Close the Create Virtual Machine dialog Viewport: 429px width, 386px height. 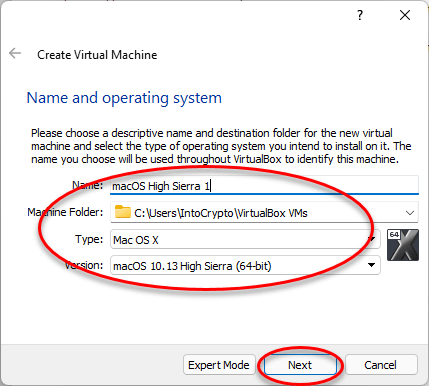tap(405, 15)
